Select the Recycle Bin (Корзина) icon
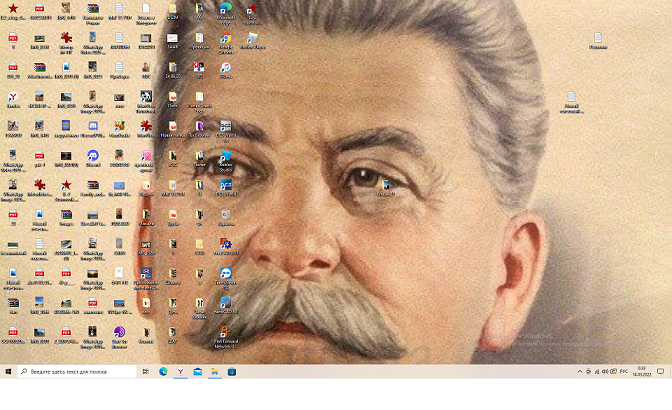 226,217
